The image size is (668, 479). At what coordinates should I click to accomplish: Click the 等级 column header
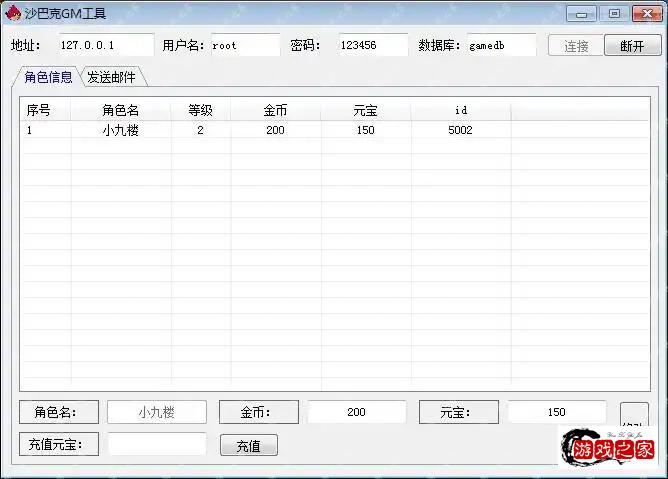(x=200, y=110)
